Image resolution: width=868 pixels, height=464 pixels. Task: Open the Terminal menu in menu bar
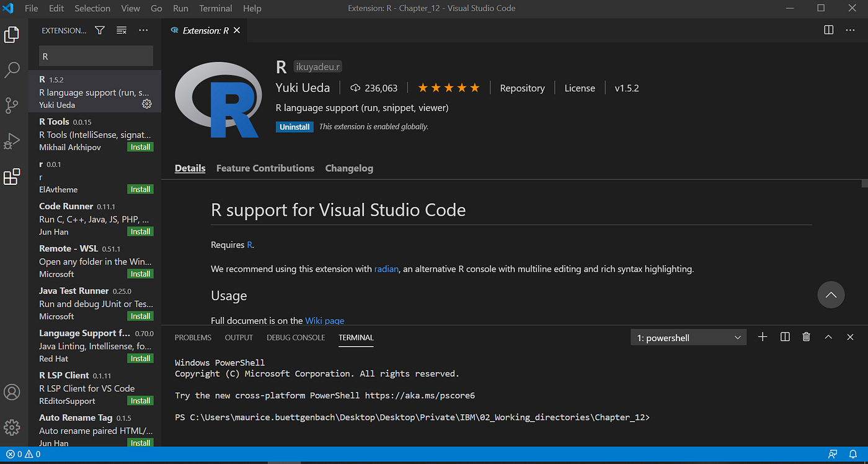pyautogui.click(x=216, y=9)
